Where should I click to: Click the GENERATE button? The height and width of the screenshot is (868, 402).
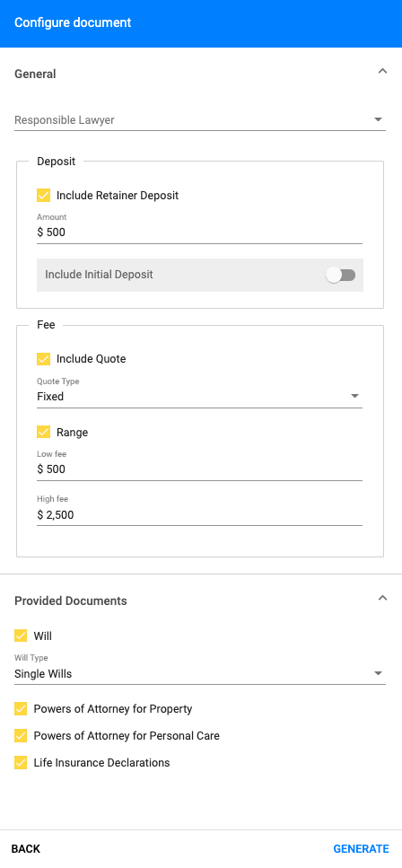361,849
